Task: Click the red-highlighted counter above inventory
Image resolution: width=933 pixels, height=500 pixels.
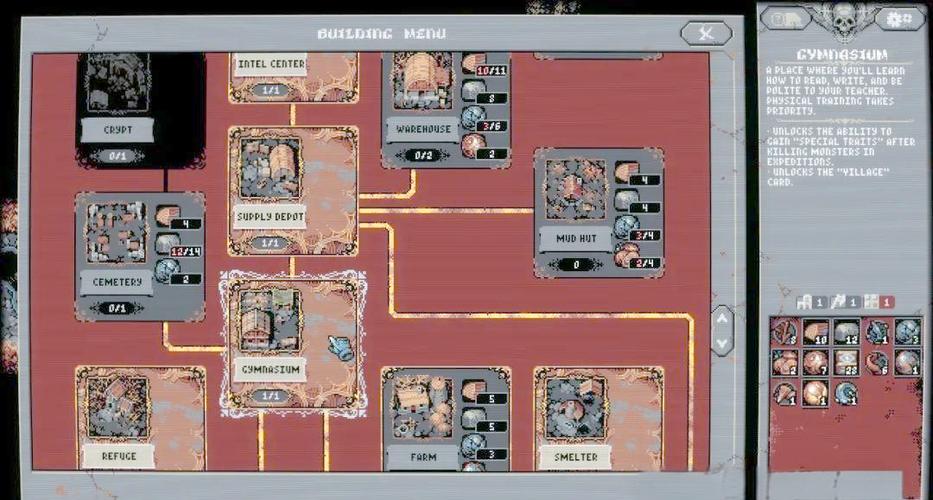Action: point(879,302)
